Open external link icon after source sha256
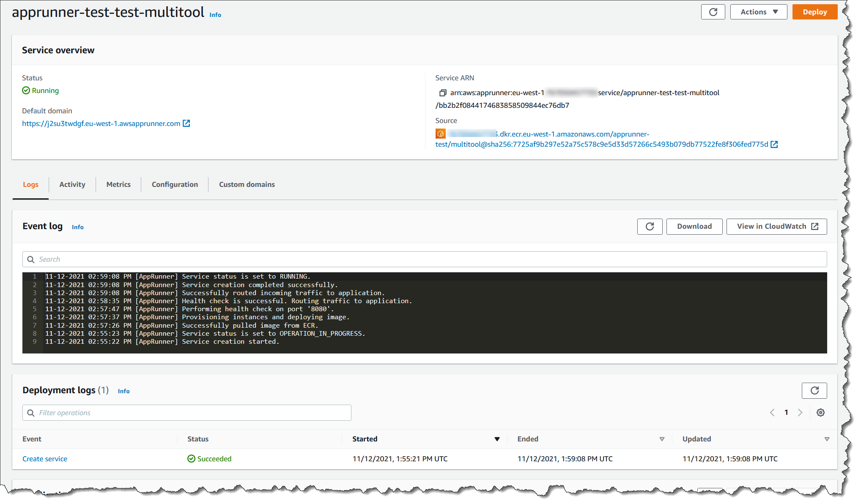The height and width of the screenshot is (504, 861). tap(774, 144)
